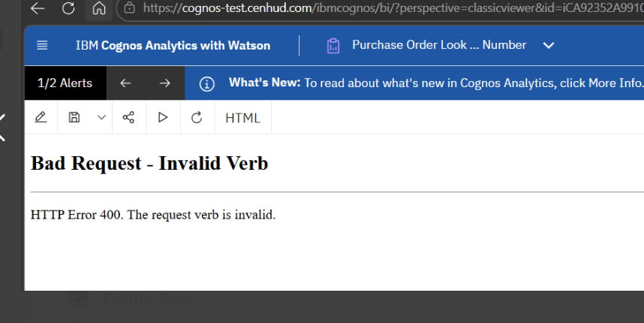Click the What's New info icon
The height and width of the screenshot is (323, 644).
coord(206,84)
